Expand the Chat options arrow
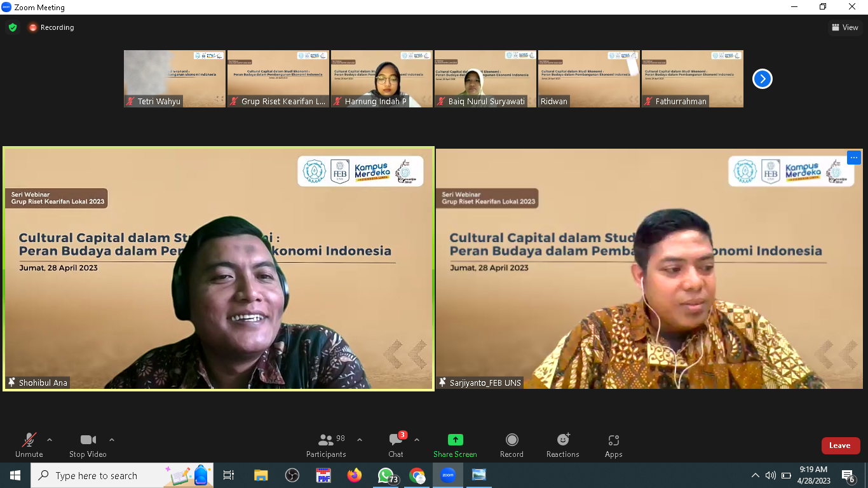The width and height of the screenshot is (868, 488). point(417,440)
